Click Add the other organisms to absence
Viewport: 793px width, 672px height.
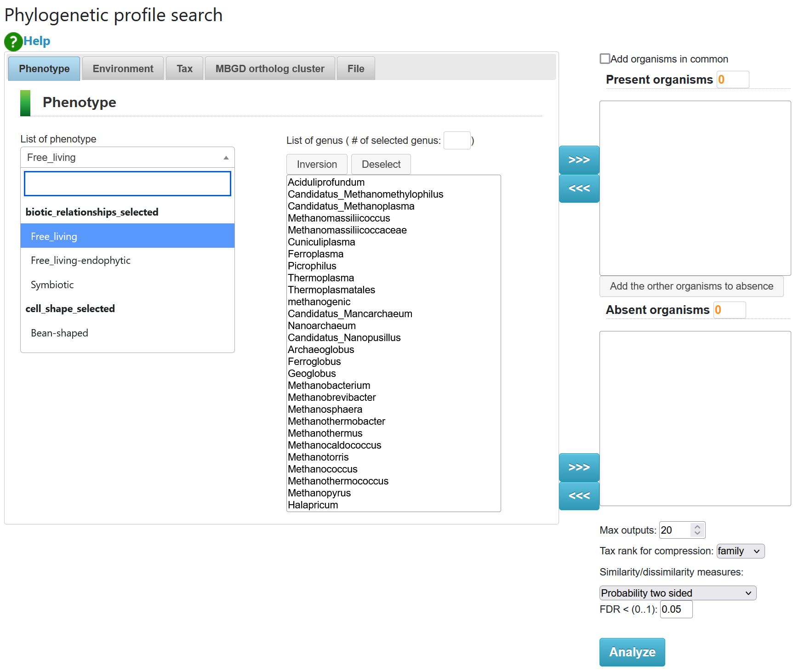[691, 286]
